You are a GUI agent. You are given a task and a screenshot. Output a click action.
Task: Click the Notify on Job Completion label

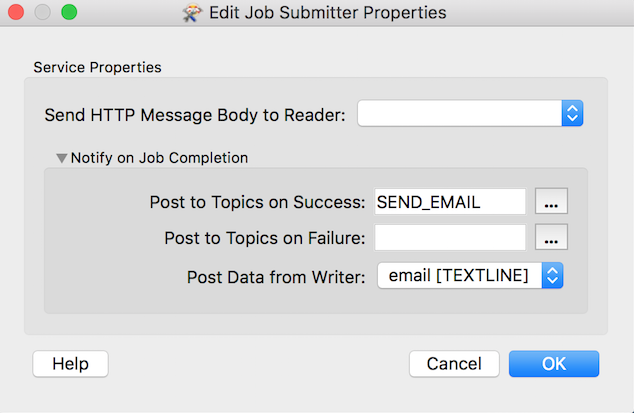point(159,158)
